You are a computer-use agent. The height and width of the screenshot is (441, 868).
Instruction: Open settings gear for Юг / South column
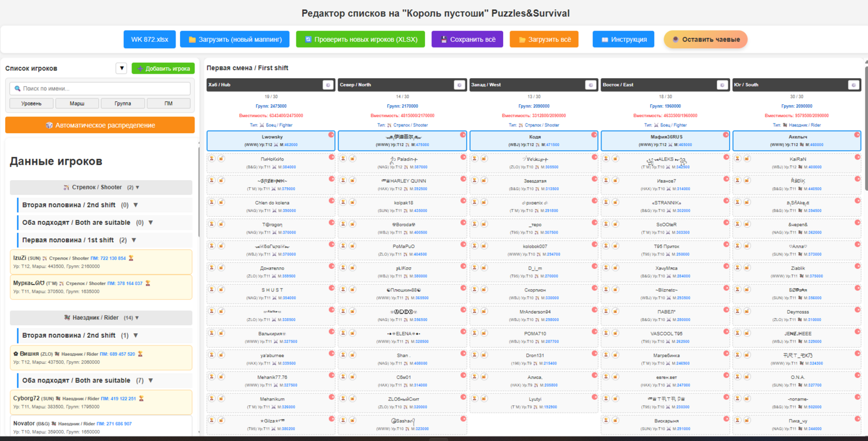pos(854,85)
